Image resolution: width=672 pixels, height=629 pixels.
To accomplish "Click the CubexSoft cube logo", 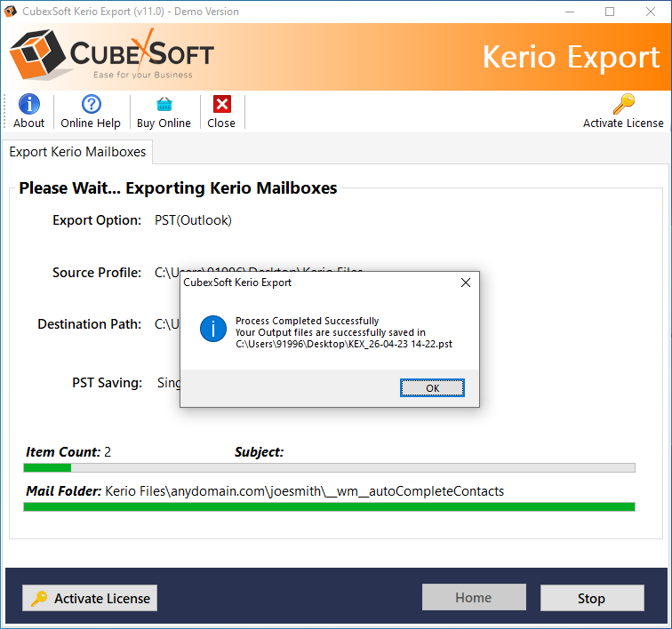I will [x=37, y=54].
